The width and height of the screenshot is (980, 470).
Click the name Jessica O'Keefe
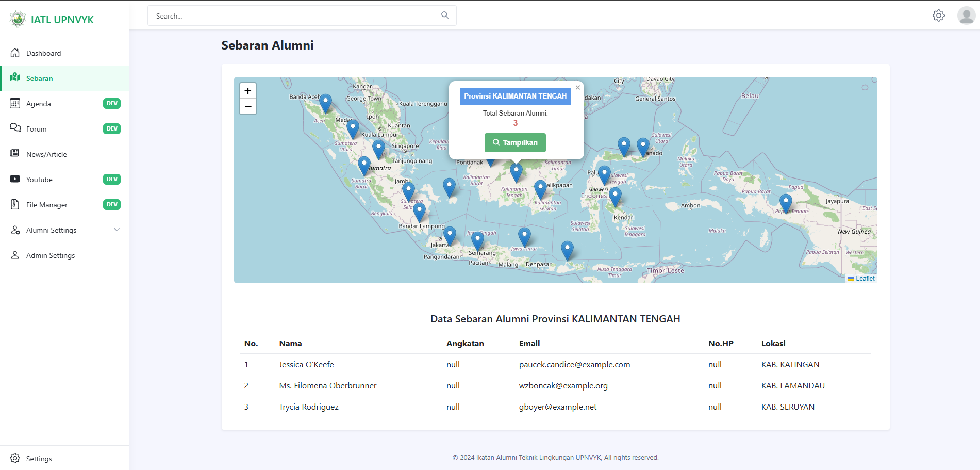pos(306,364)
